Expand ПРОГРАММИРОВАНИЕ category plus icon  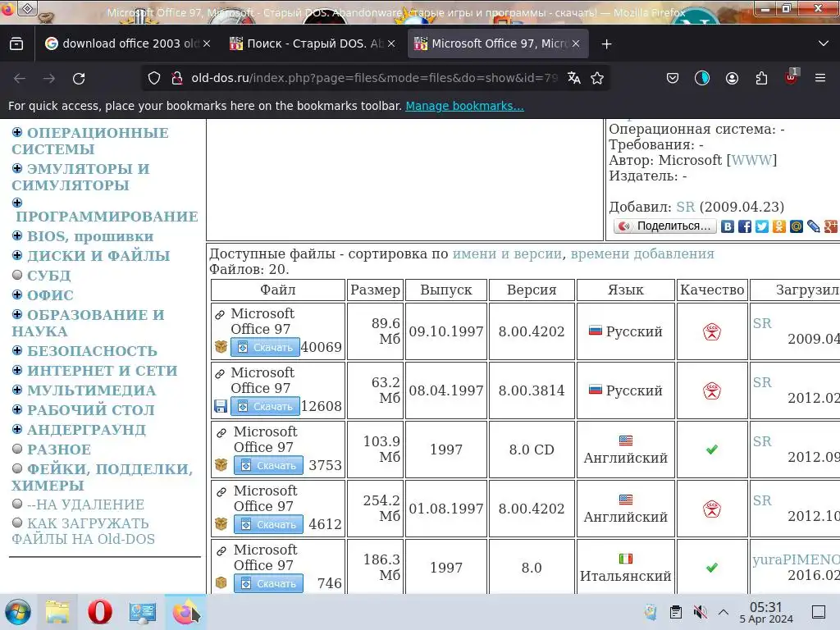click(17, 203)
